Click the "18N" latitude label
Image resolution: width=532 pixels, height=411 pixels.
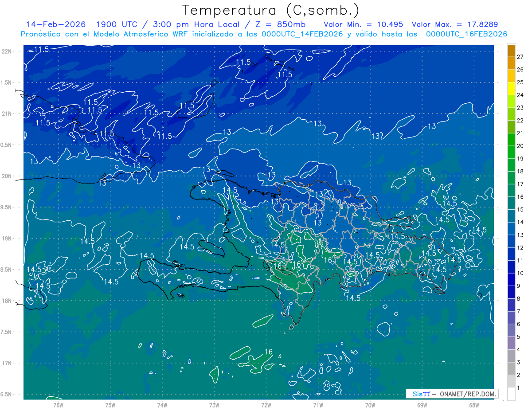[x=7, y=301]
